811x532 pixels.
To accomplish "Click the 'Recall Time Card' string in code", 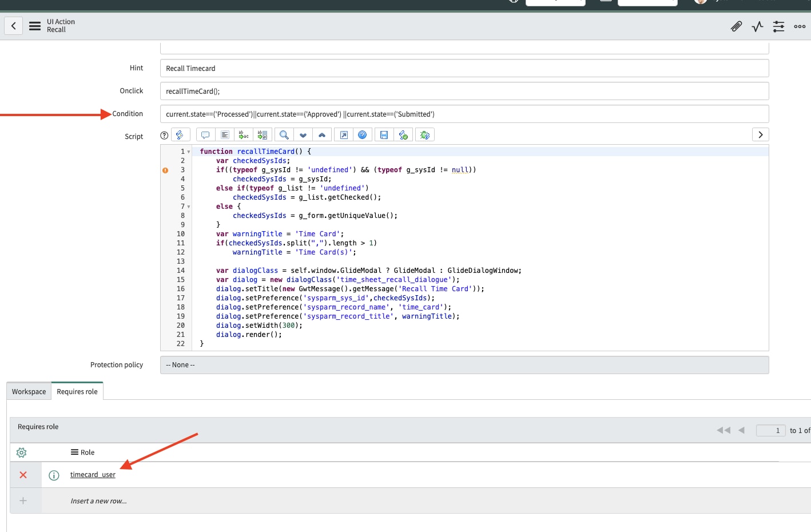I will (435, 289).
